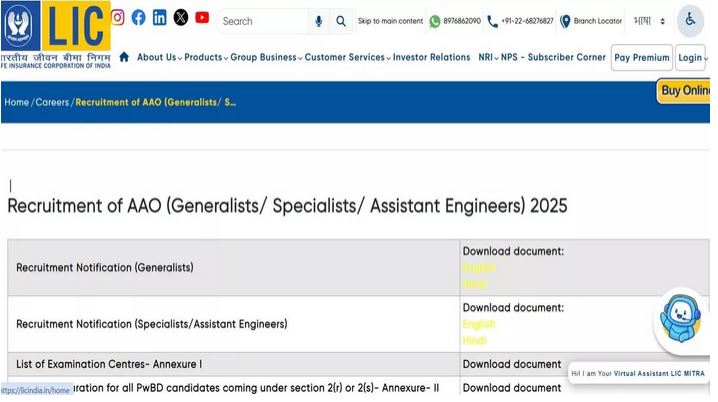Expand the About Us menu
Screen dimensions: 718x402
click(160, 57)
